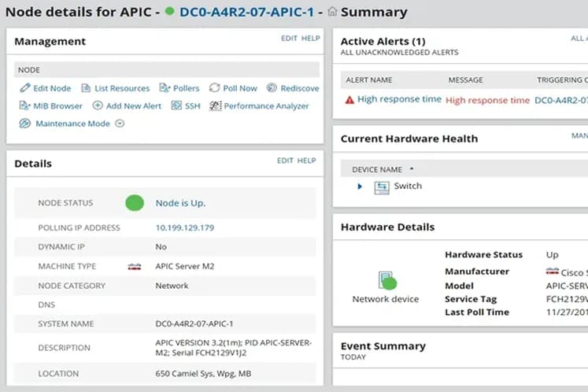Click the ALERT NAME column header
The height and width of the screenshot is (392, 588).
click(369, 80)
